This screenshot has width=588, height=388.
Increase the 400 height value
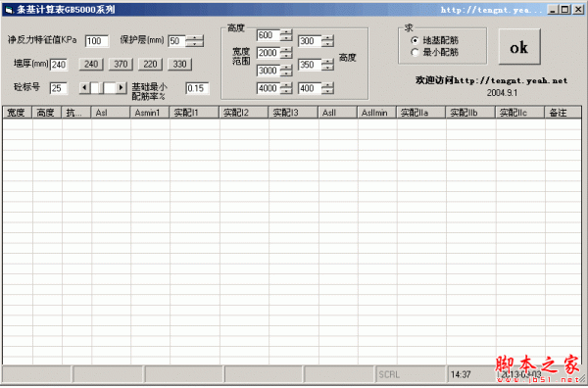click(x=327, y=85)
